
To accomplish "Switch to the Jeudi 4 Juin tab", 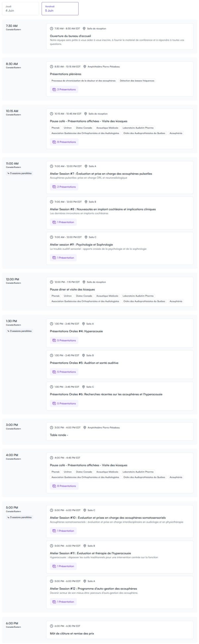I will pos(20,9).
